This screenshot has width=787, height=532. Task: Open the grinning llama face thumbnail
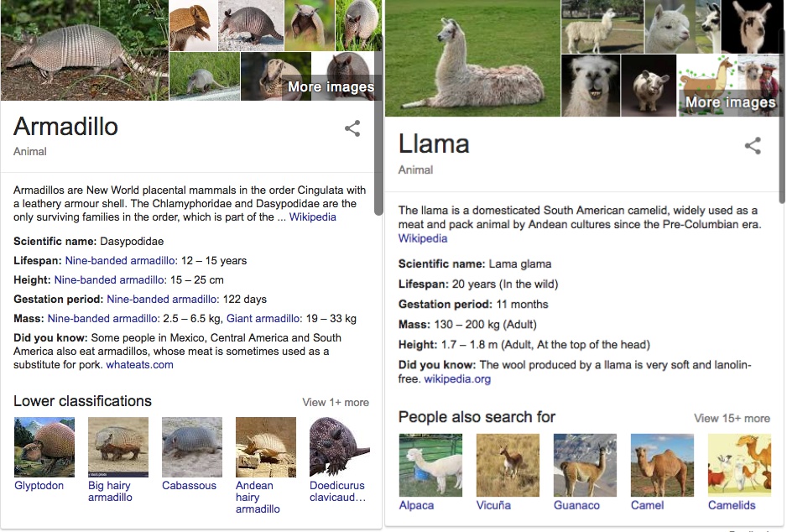(x=591, y=86)
